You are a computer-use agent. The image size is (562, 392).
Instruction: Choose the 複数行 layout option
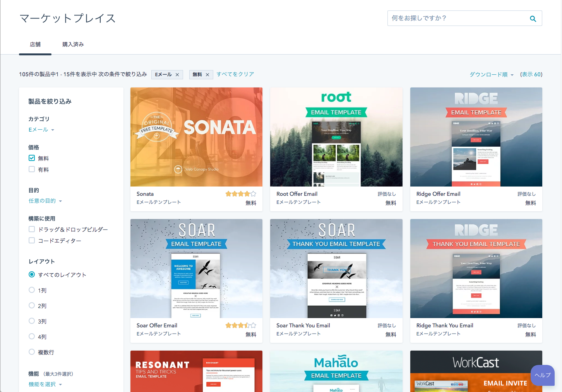[x=32, y=352]
